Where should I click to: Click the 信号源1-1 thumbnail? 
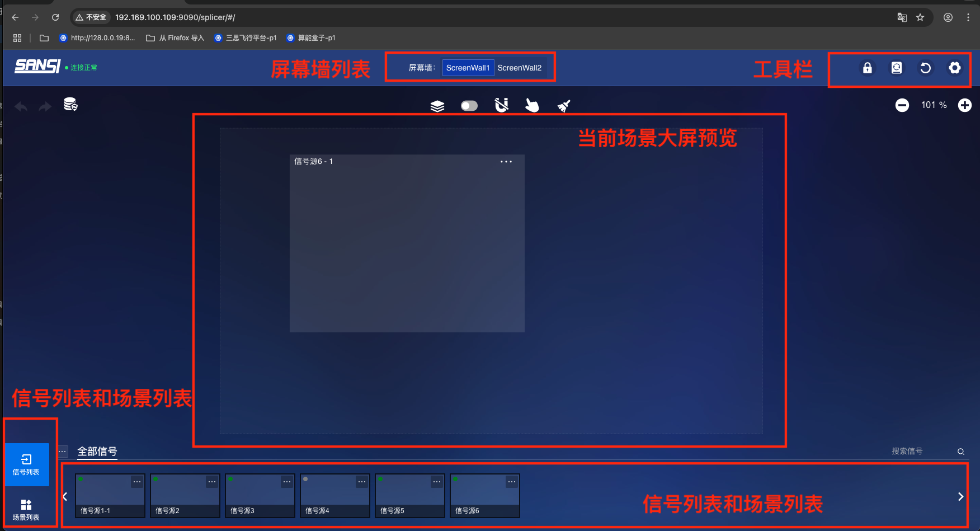110,496
